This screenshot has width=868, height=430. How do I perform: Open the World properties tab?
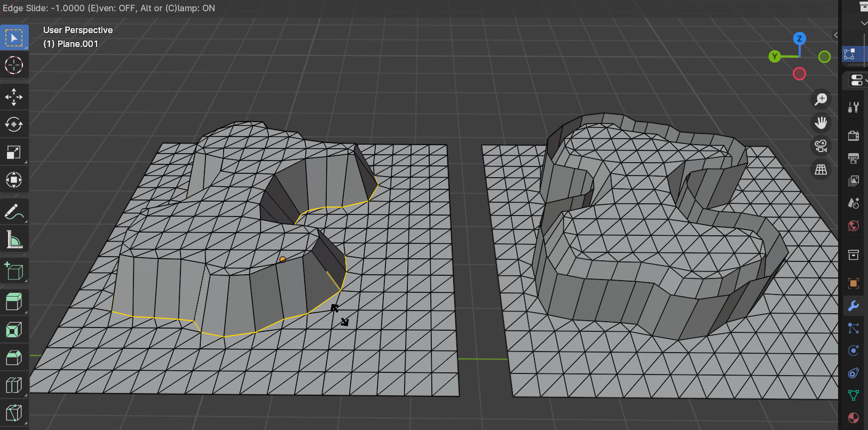click(x=854, y=226)
